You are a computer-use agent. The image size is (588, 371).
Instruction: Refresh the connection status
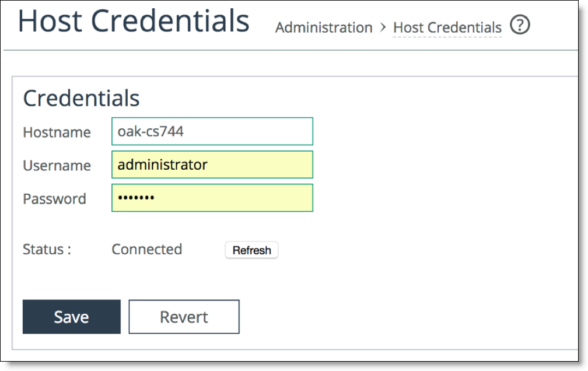point(251,250)
